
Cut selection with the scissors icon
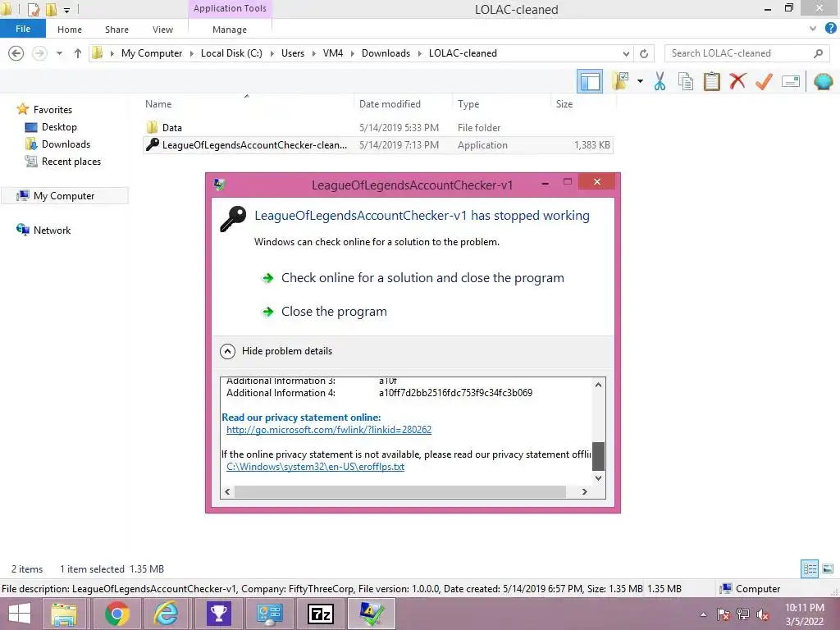[660, 81]
